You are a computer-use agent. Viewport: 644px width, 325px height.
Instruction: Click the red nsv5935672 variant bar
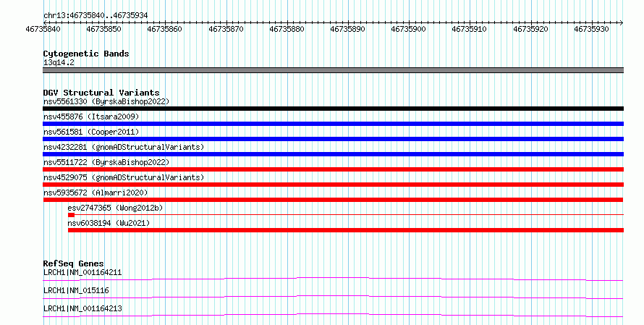[x=333, y=200]
